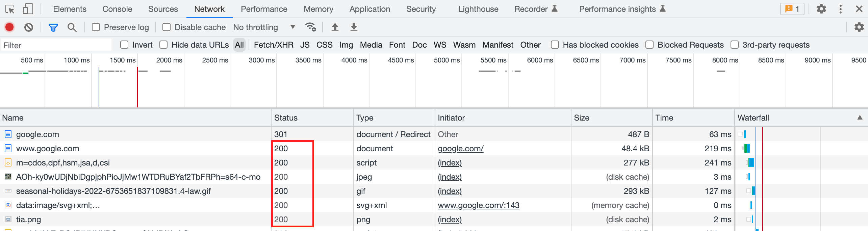Open the No throttling dropdown
This screenshot has height=231, width=868.
(264, 27)
